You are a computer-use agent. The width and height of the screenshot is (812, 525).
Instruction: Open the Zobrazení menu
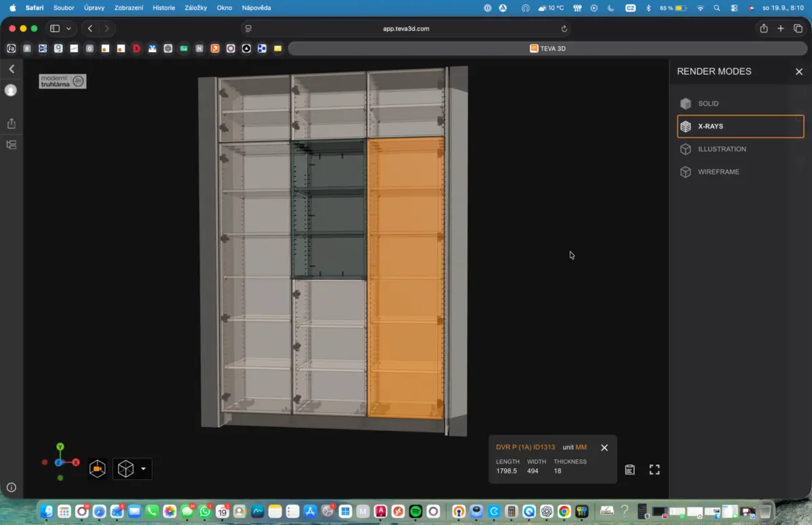pyautogui.click(x=129, y=8)
